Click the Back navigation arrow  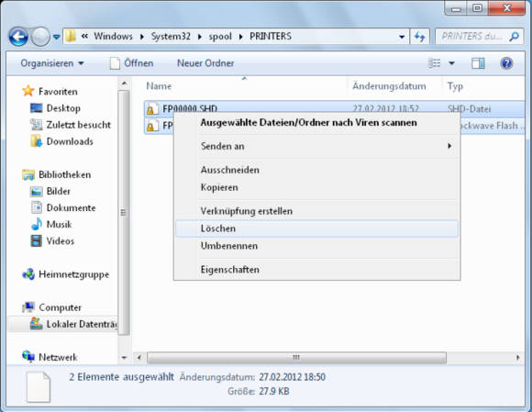(x=18, y=37)
